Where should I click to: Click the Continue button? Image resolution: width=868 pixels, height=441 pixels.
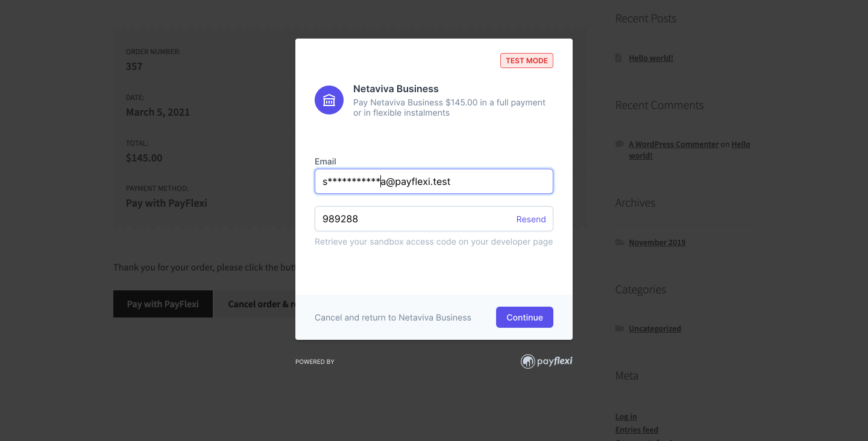click(524, 317)
